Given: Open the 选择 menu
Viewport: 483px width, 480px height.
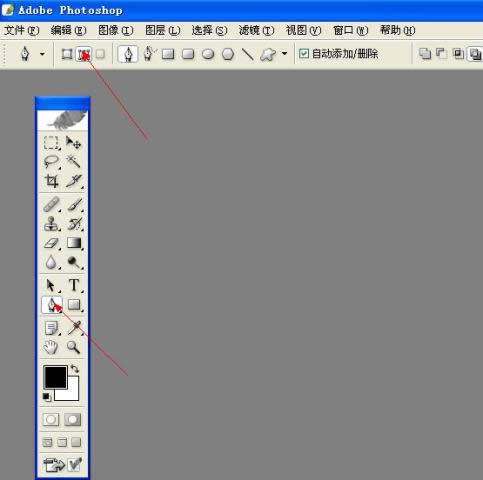Looking at the screenshot, I should [209, 31].
